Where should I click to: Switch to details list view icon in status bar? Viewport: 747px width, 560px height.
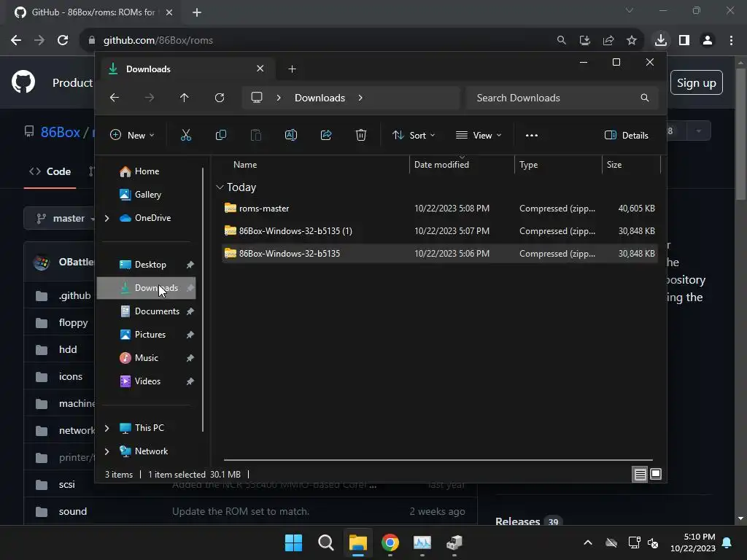click(640, 474)
